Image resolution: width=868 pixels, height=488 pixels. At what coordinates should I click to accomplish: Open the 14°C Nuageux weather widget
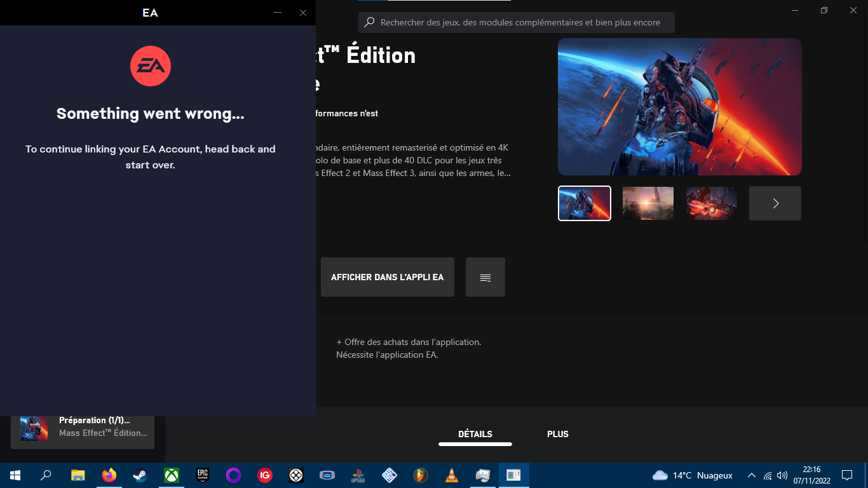click(693, 475)
